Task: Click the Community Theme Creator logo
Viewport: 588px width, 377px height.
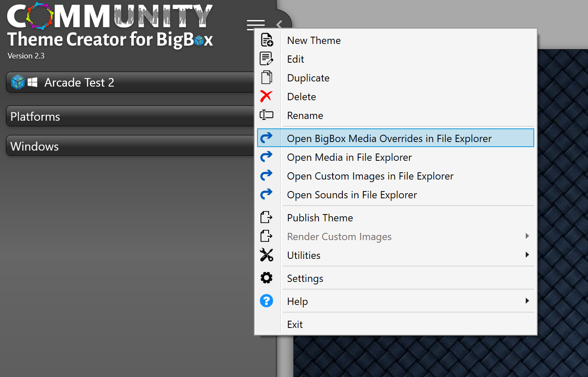Action: click(110, 26)
